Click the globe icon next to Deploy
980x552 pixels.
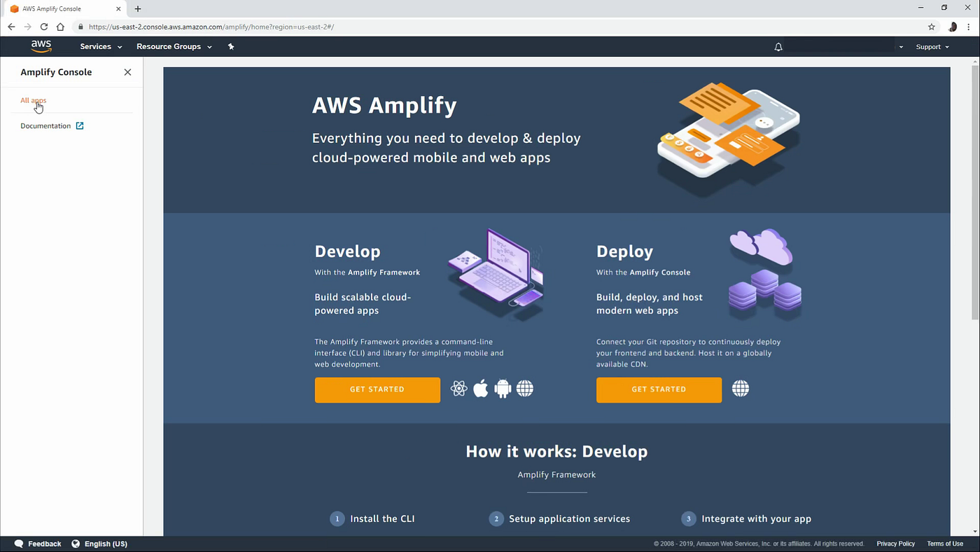tap(740, 388)
